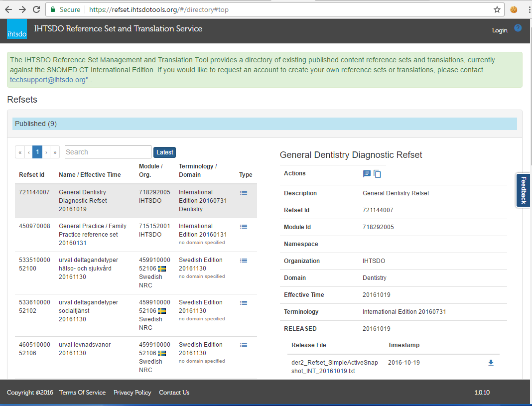Click the IHTSDO Reference Set service title
Viewport: 532px width, 406px height.
118,28
